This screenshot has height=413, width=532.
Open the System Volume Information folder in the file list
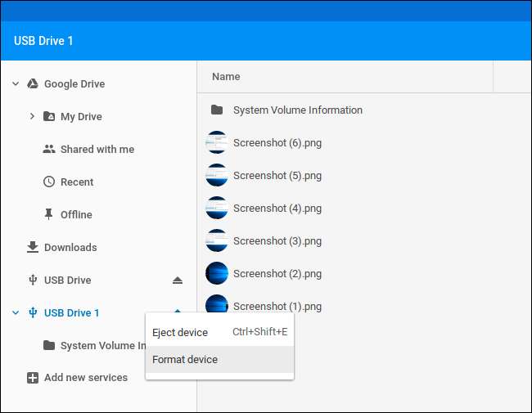pos(297,110)
